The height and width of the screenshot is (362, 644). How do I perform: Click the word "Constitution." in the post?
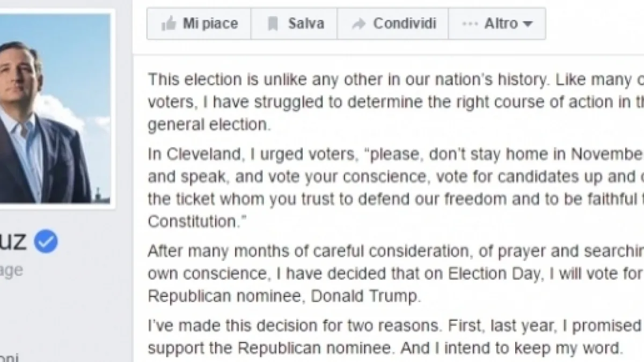[193, 220]
